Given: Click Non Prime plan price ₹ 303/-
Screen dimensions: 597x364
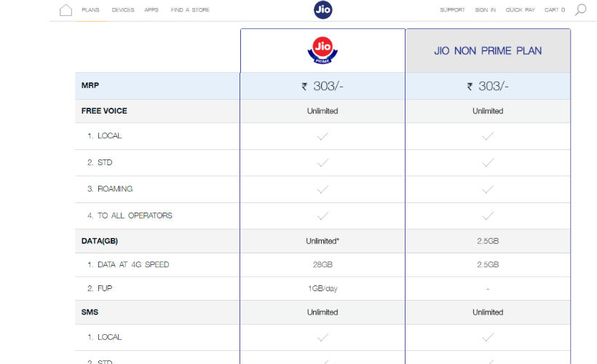Looking at the screenshot, I should (x=488, y=86).
